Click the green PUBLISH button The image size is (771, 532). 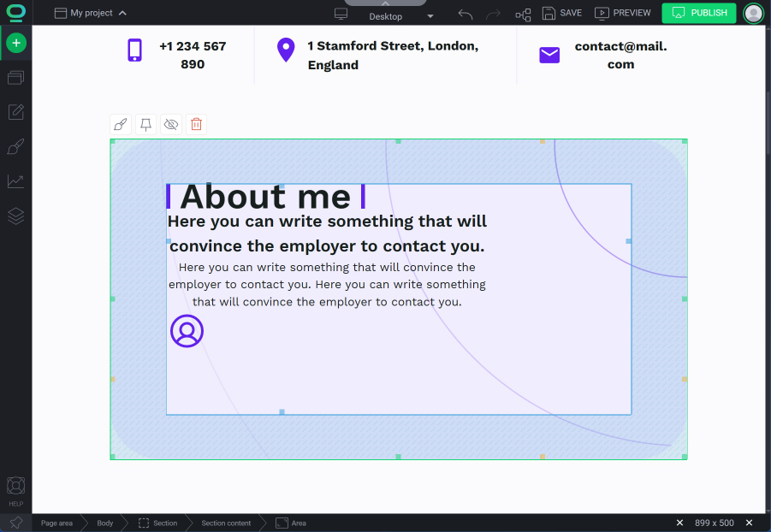pyautogui.click(x=699, y=13)
